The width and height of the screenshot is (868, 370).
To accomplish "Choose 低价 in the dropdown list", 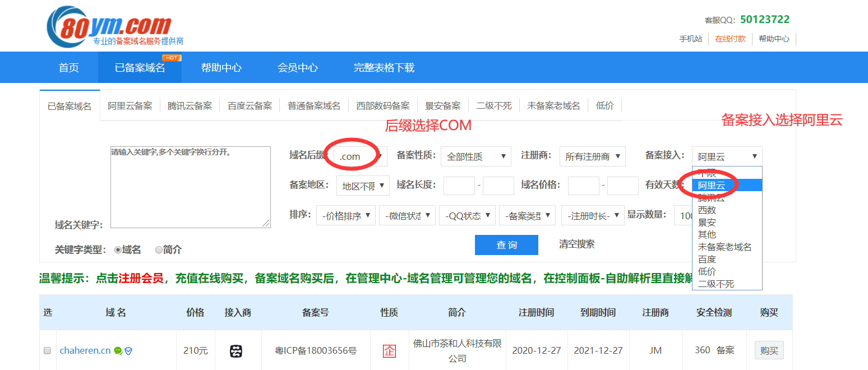I will [x=727, y=271].
